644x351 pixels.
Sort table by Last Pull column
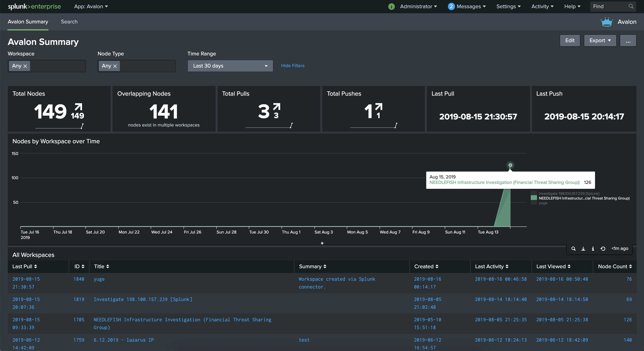click(25, 266)
